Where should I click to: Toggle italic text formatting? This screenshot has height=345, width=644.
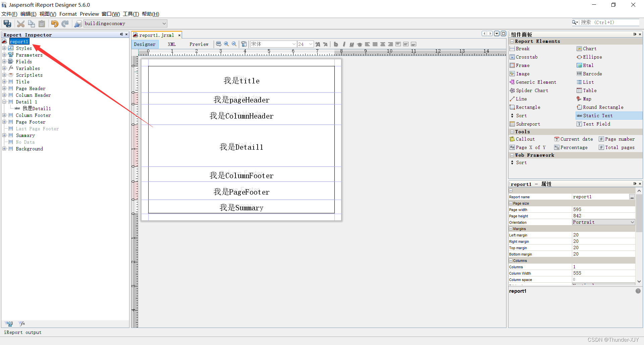tap(344, 44)
